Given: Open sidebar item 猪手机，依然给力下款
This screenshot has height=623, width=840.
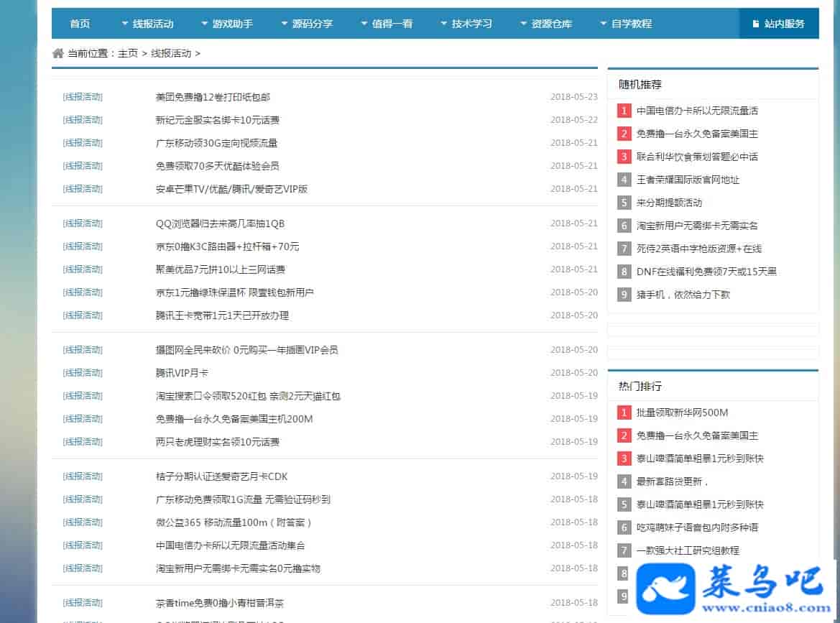Looking at the screenshot, I should click(683, 295).
